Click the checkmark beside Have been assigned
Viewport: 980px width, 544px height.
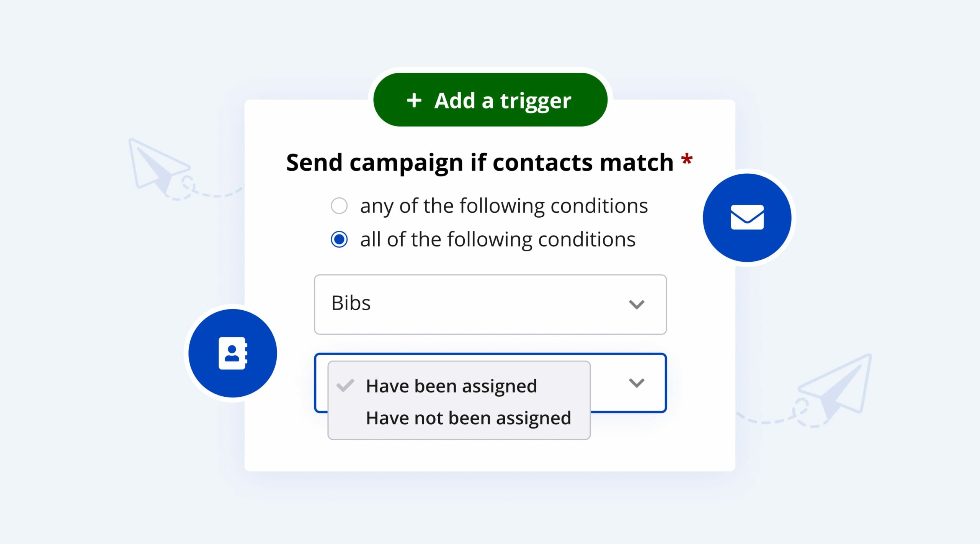(345, 386)
